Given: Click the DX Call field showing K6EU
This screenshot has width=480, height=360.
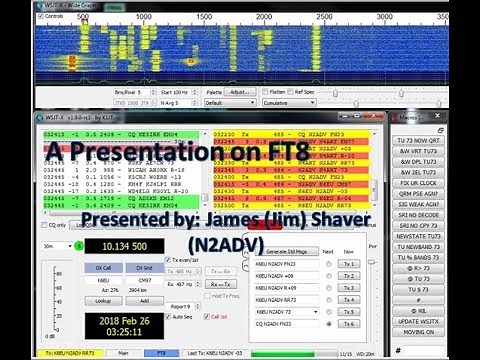Looking at the screenshot, I should [103, 280].
